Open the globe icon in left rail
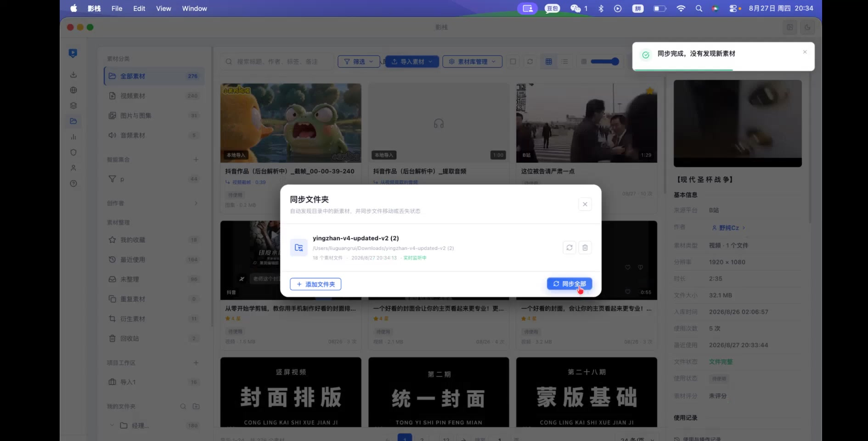 tap(73, 90)
